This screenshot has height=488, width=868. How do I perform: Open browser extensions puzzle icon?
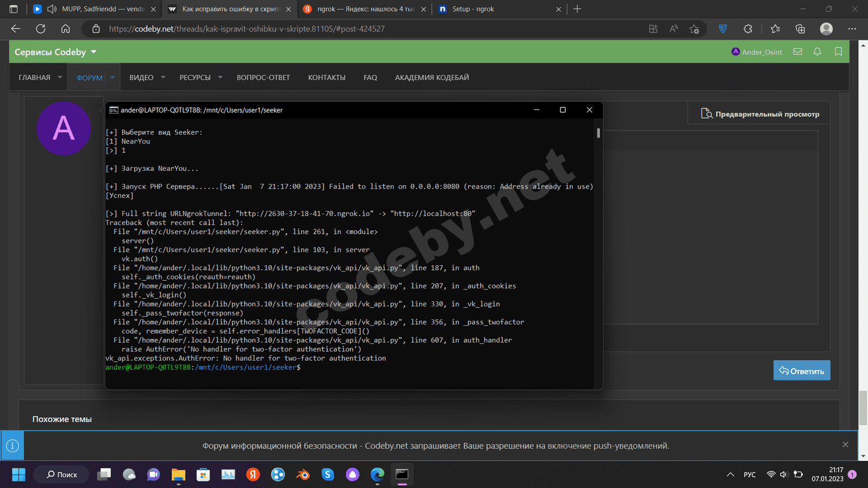coord(748,29)
